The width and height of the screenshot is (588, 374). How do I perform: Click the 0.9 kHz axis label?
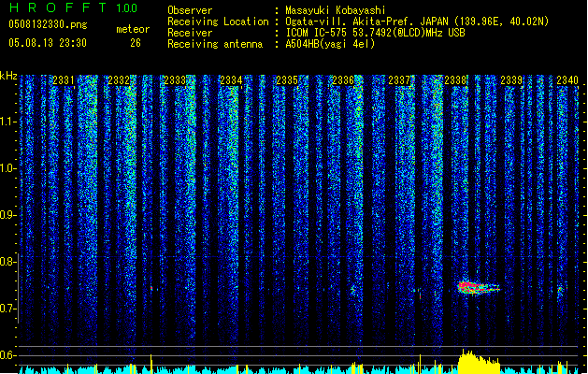tap(7, 215)
